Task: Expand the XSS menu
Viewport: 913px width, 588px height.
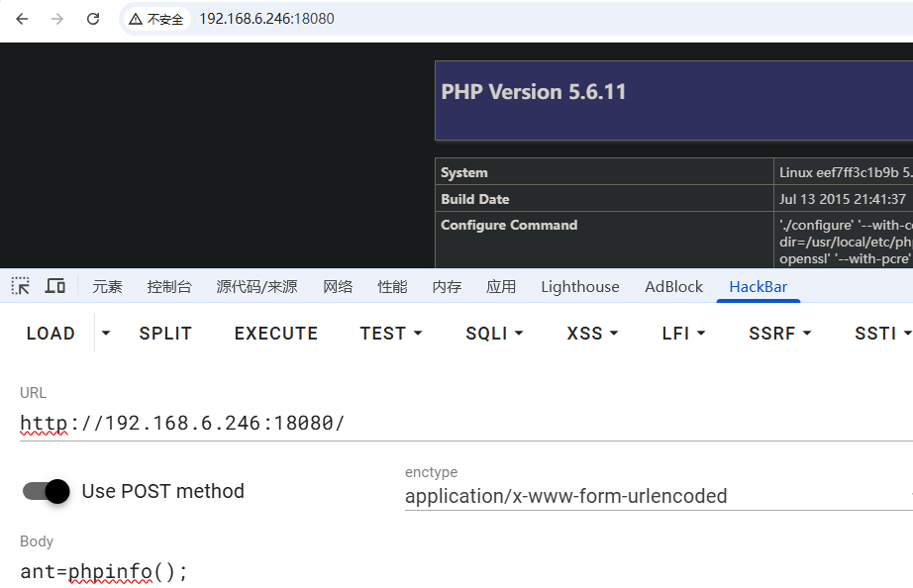Action: coord(594,334)
